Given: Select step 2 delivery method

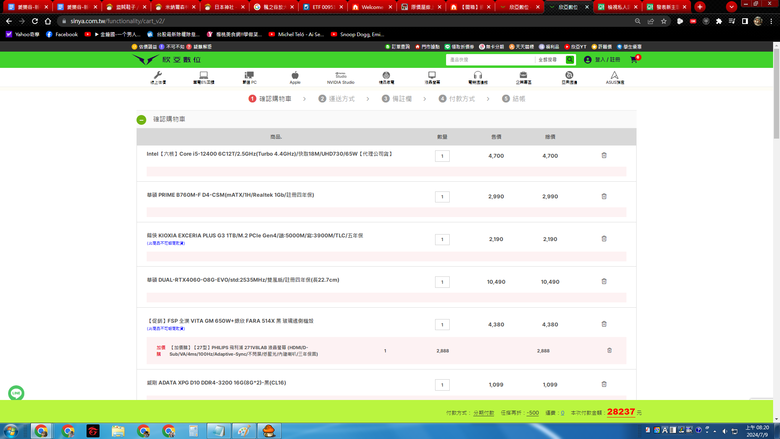Looking at the screenshot, I should (337, 99).
